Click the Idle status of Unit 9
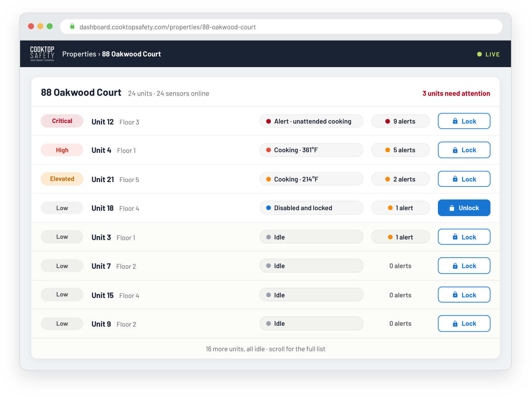 [x=311, y=324]
